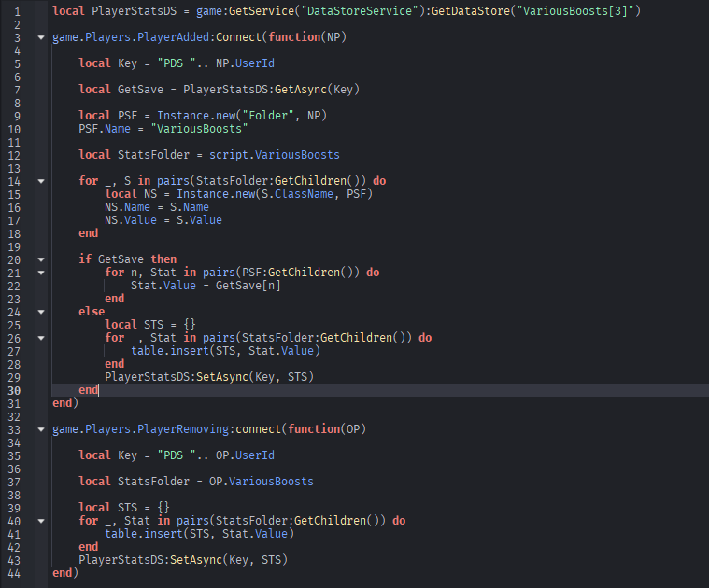709x588 pixels.
Task: Click OP.VariousBoosts on line 37
Action: click(262, 482)
